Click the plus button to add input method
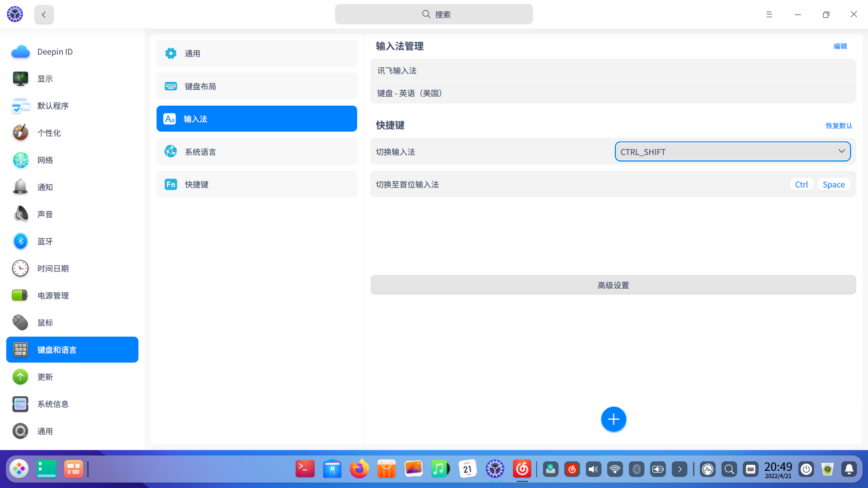Screen dimensions: 868x488 coord(613,419)
